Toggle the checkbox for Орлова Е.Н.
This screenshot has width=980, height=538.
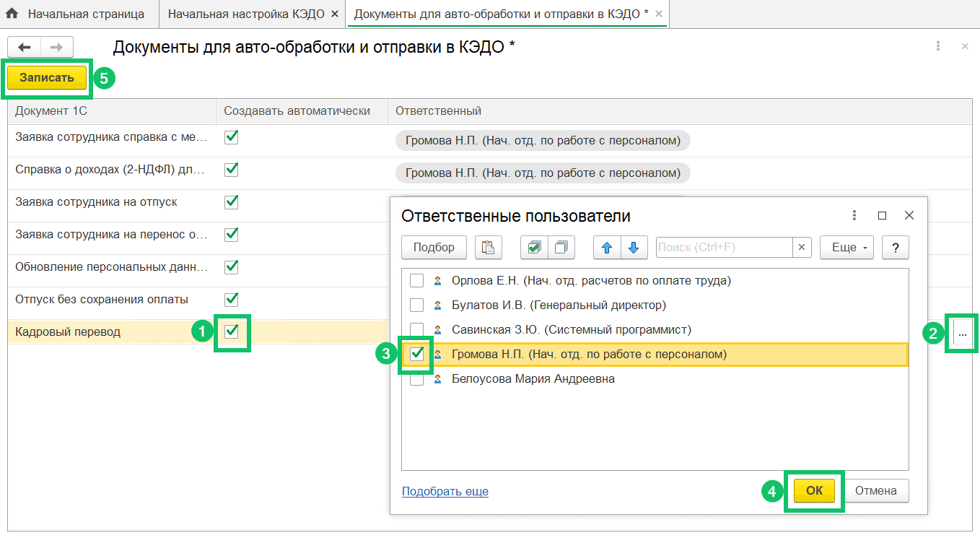(416, 281)
